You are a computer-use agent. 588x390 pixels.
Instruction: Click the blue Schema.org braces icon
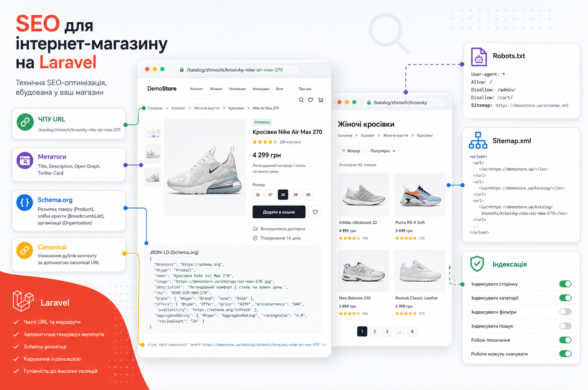(25, 202)
